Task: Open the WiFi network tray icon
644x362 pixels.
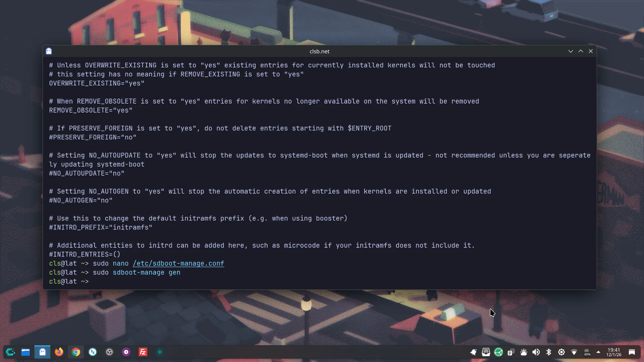Action: 574,352
